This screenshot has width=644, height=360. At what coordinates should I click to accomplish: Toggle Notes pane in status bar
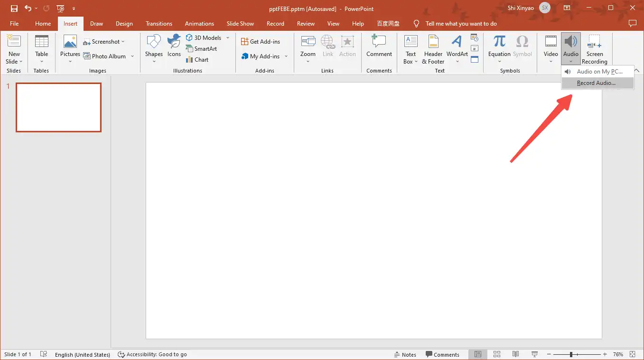click(x=405, y=354)
